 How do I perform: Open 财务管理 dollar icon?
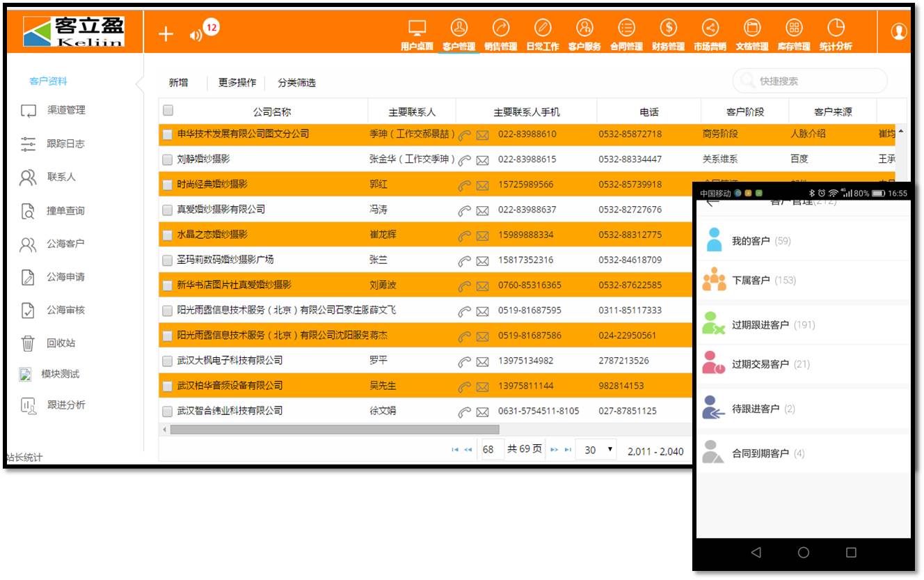[x=668, y=34]
